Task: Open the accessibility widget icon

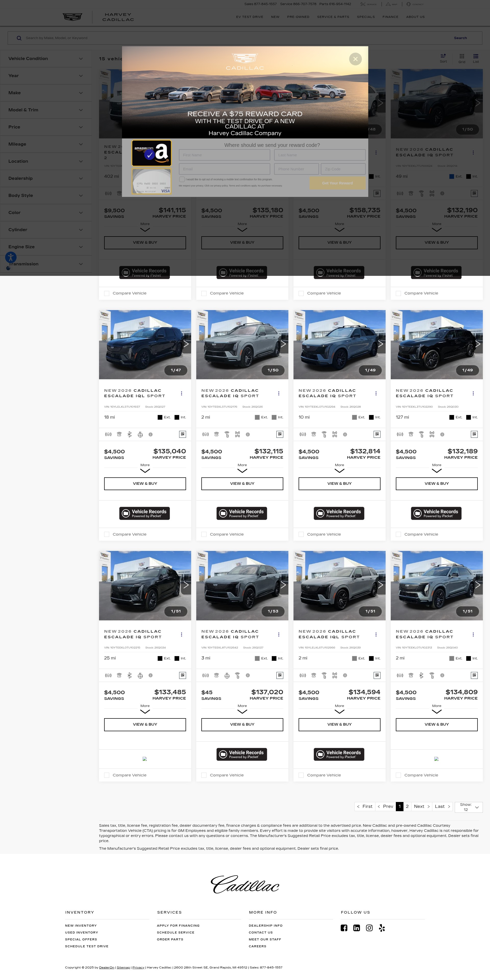Action: pos(11,257)
